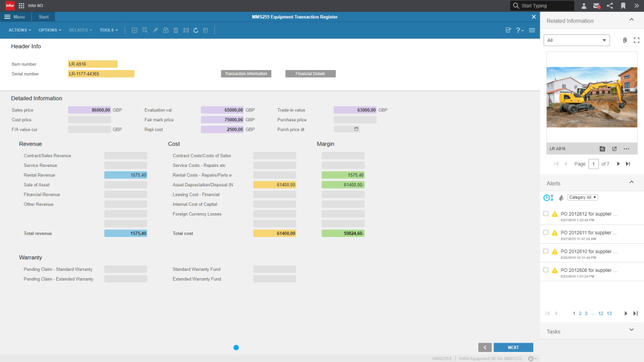Open the share icon in top bar

[x=610, y=6]
